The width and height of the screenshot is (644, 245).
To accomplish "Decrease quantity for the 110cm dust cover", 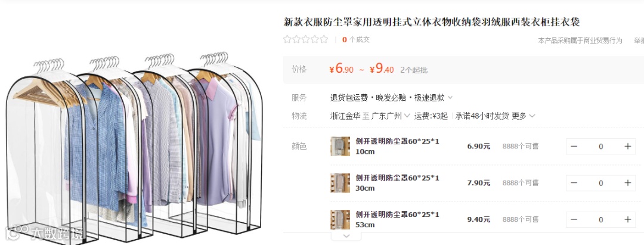I will pyautogui.click(x=574, y=147).
